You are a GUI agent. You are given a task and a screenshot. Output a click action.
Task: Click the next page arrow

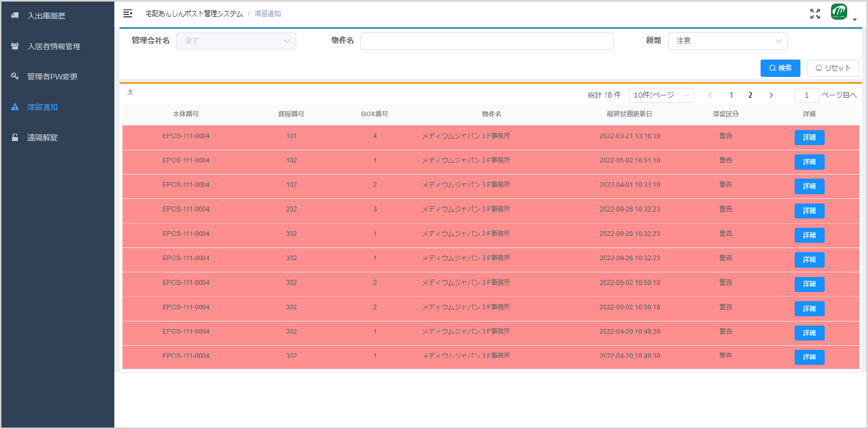[771, 95]
